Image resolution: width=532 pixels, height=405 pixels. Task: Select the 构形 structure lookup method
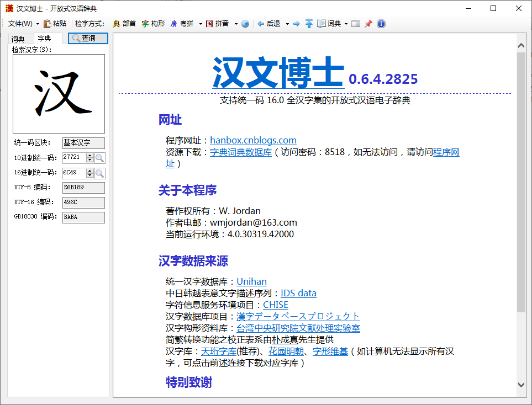tap(153, 24)
